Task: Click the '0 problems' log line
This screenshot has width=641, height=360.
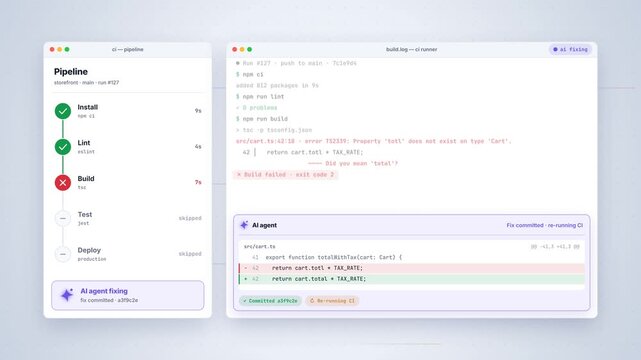Action: [x=256, y=108]
